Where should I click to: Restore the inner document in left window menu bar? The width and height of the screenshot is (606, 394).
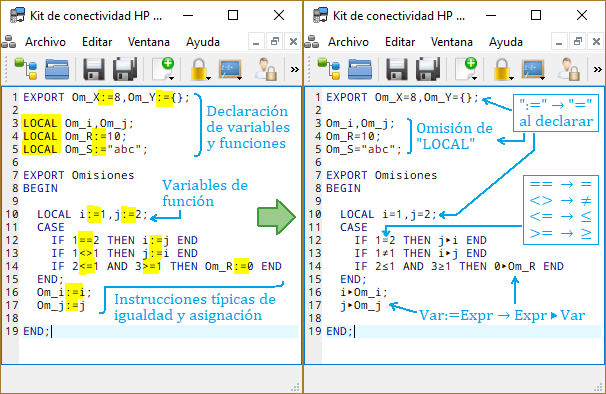point(275,42)
